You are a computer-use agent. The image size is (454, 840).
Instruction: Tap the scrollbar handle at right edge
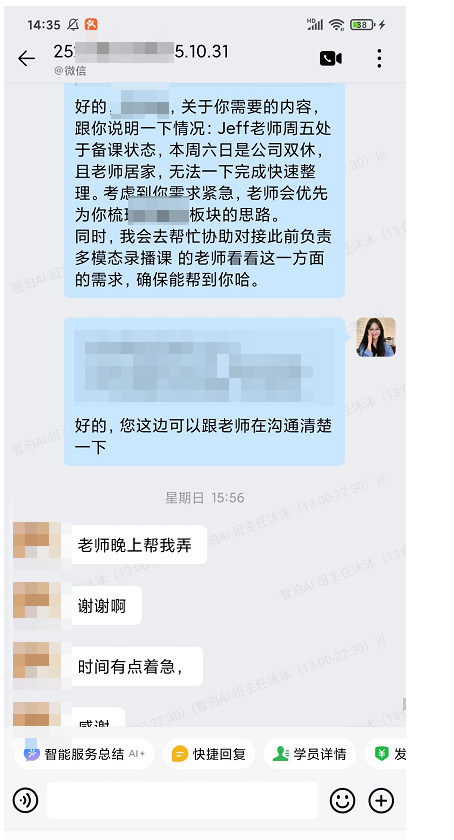point(404,703)
